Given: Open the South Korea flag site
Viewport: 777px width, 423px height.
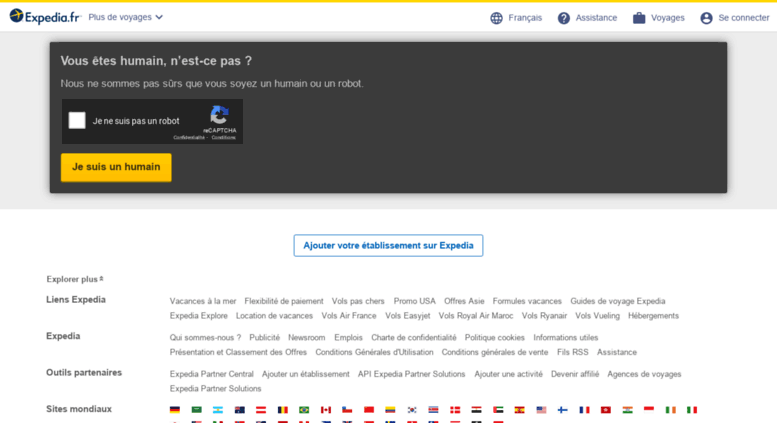Looking at the screenshot, I should pyautogui.click(x=412, y=410).
